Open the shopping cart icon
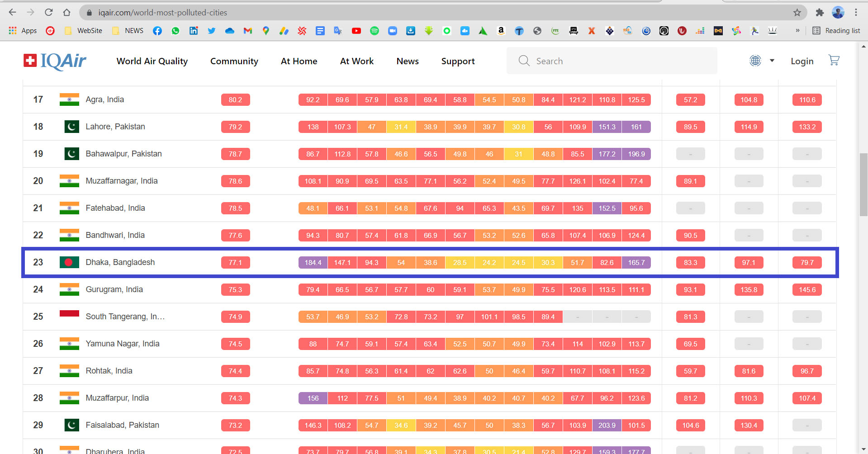Viewport: 868px width, 454px height. pos(834,60)
